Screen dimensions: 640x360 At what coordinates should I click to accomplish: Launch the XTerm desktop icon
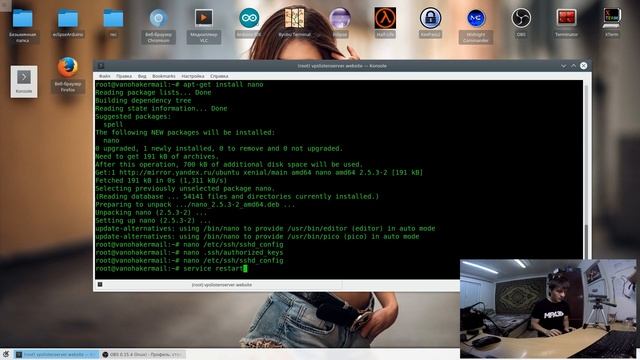(611, 18)
